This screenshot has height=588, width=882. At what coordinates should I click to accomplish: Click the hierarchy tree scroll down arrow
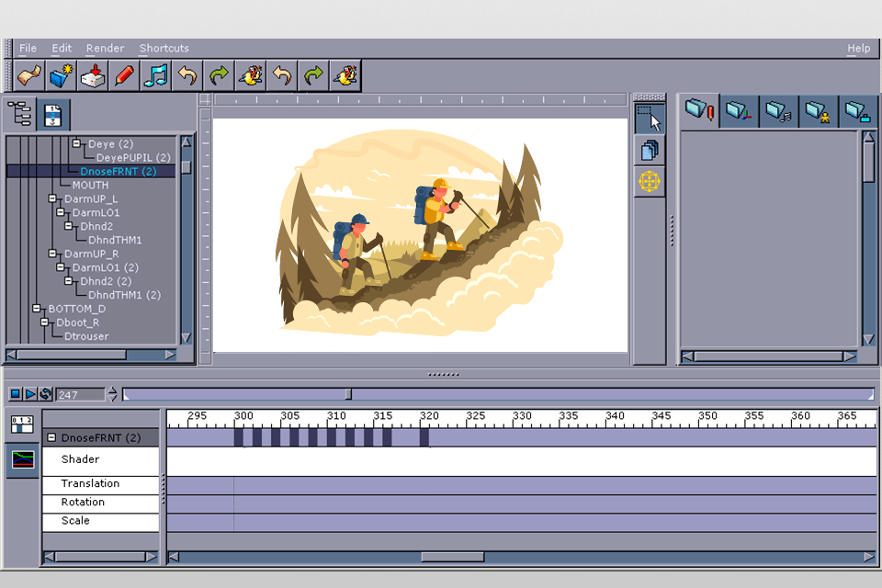pyautogui.click(x=187, y=337)
